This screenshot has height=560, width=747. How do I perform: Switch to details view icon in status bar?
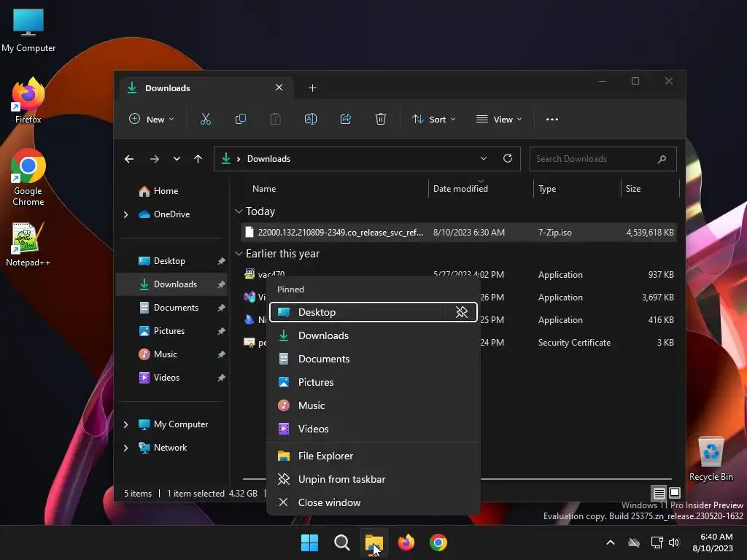[x=659, y=493]
